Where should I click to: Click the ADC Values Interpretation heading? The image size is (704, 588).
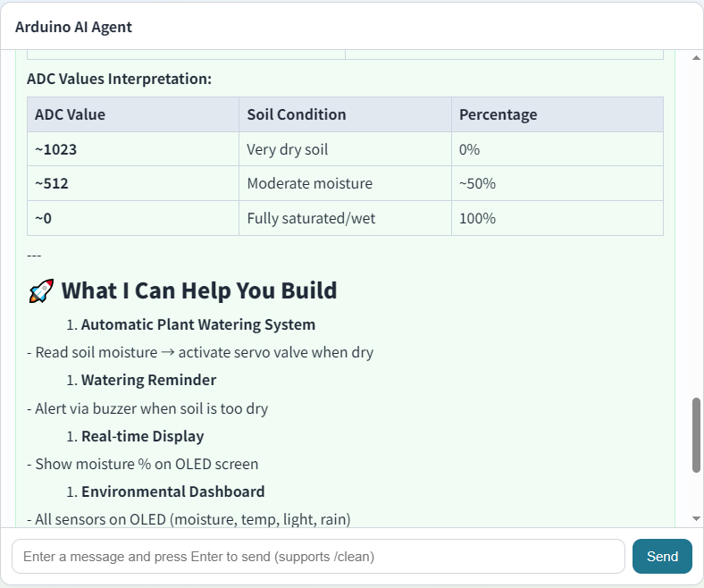tap(119, 79)
